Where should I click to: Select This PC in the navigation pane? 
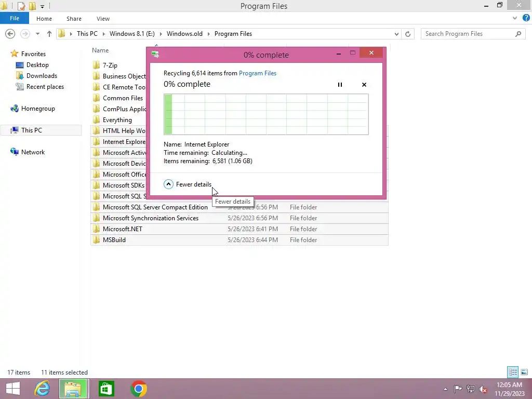[32, 130]
